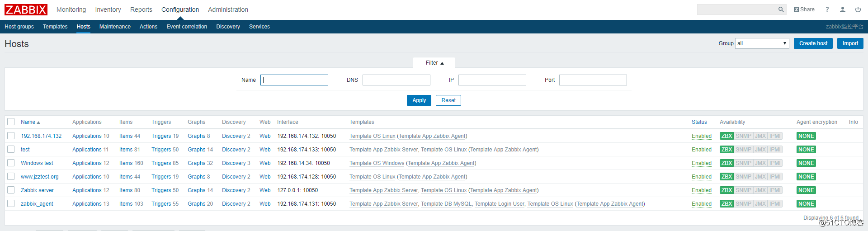Open the Reports menu
The width and height of the screenshot is (868, 231).
(x=141, y=9)
